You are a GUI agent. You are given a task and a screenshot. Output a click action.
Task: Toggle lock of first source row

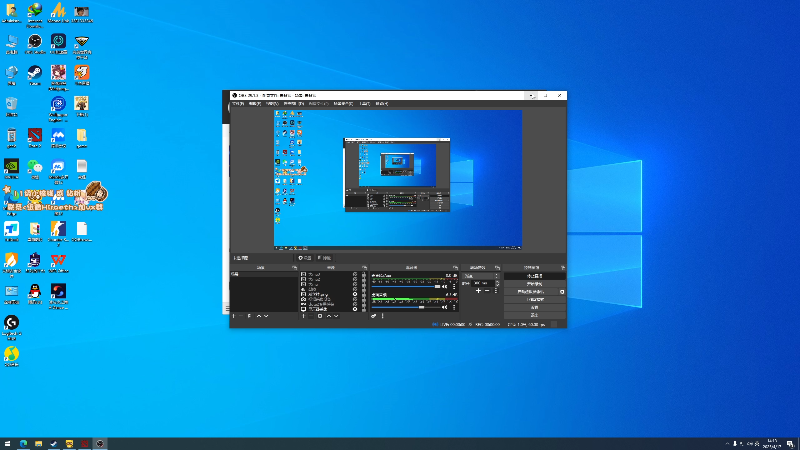[x=364, y=274]
